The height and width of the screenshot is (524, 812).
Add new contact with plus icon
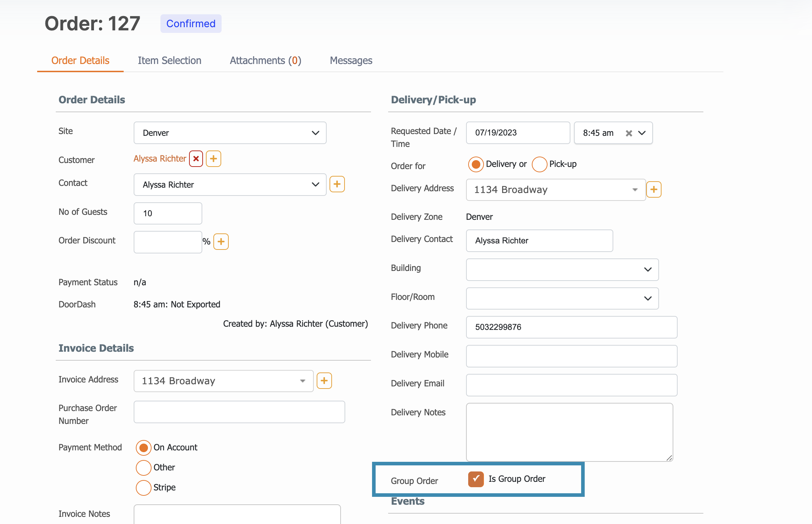pos(337,184)
